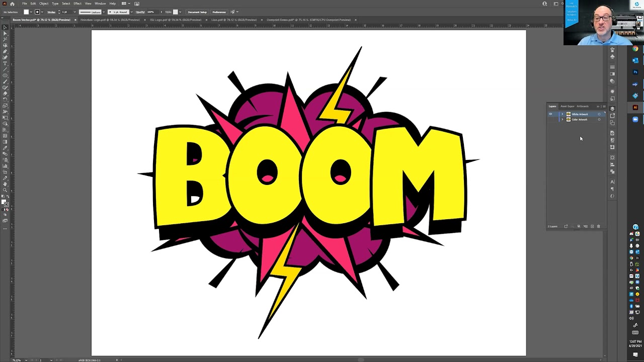Viewport: 644px width, 362px height.
Task: Select the Eraser tool
Action: 5,94
